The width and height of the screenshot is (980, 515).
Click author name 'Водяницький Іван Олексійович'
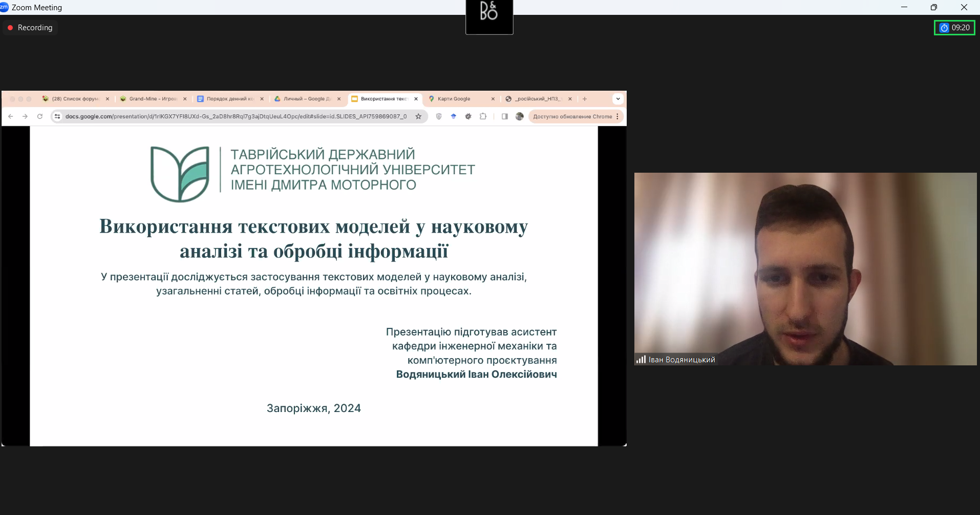pos(477,375)
